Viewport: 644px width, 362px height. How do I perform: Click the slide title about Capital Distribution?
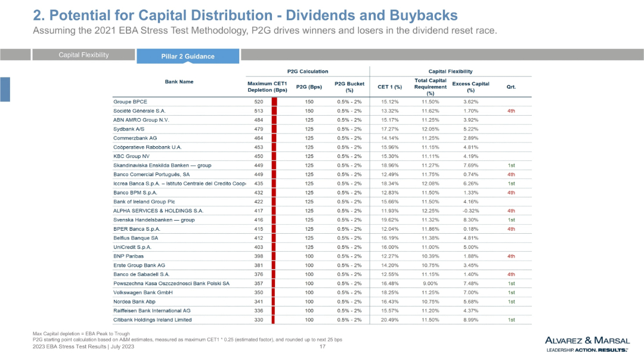coord(245,15)
